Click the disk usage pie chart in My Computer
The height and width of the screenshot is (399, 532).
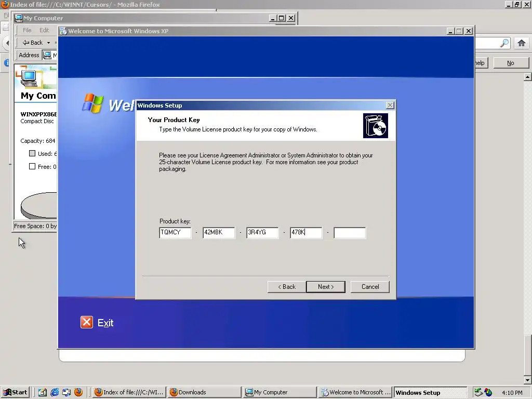point(38,206)
